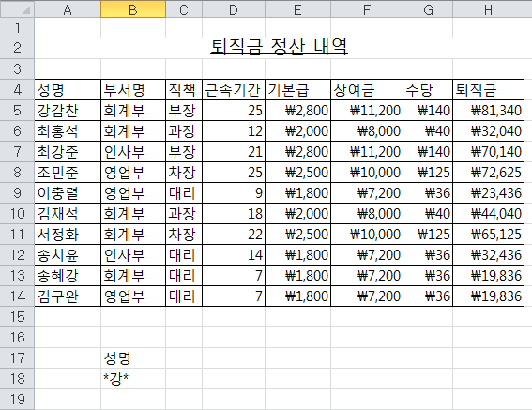Click the '성명' header cell in row 4
The image size is (532, 410).
tap(68, 90)
